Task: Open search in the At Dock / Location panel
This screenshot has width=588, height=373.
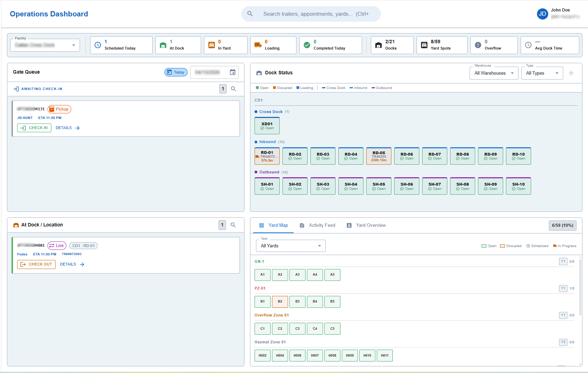Action: 233,225
